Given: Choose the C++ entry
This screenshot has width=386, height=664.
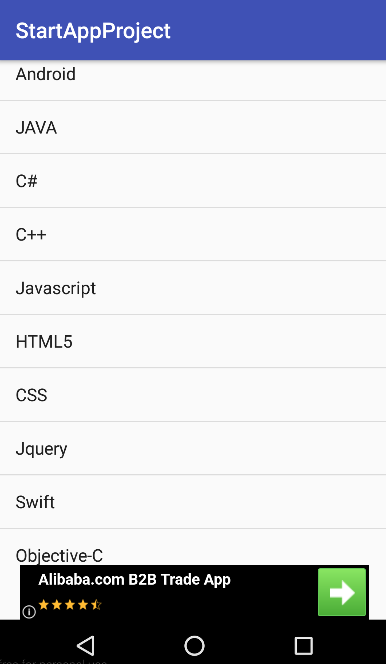Looking at the screenshot, I should pyautogui.click(x=193, y=234).
